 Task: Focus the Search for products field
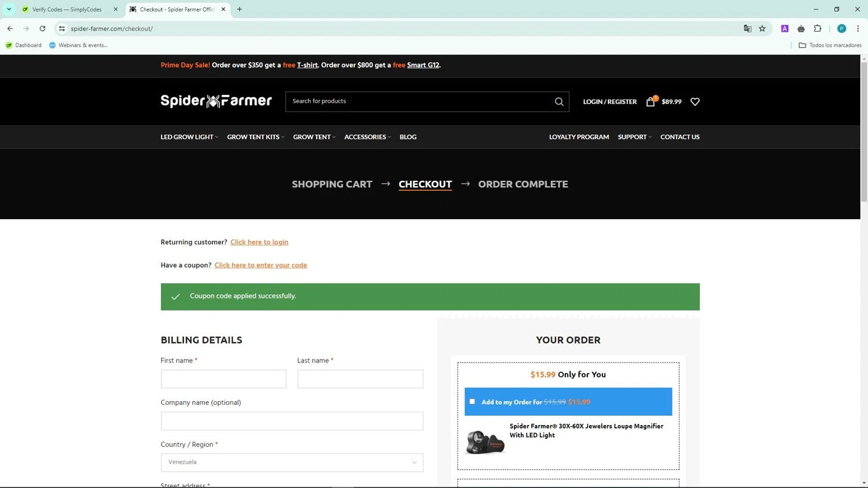420,102
